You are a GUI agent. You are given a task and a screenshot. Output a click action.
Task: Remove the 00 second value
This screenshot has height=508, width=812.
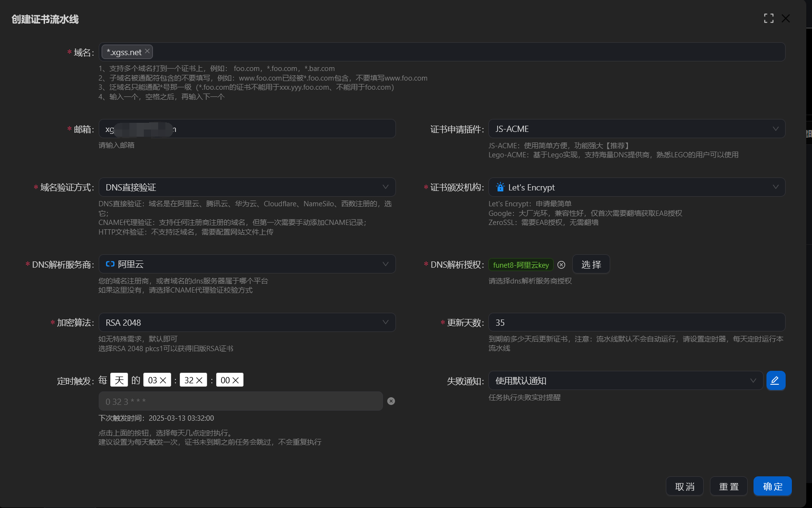pos(235,380)
